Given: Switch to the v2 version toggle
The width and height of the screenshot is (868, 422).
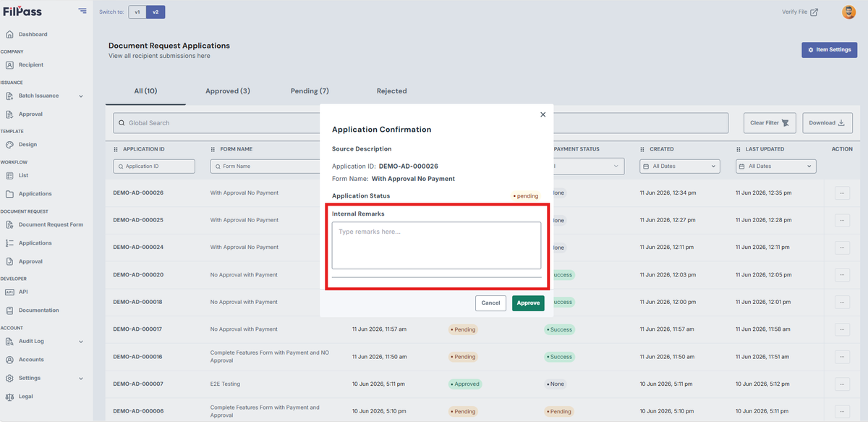Looking at the screenshot, I should click(156, 12).
